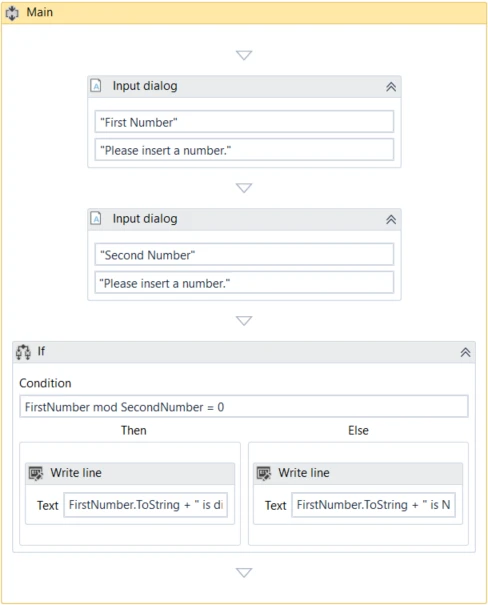Collapse the If activity
The height and width of the screenshot is (605, 488).
(465, 352)
